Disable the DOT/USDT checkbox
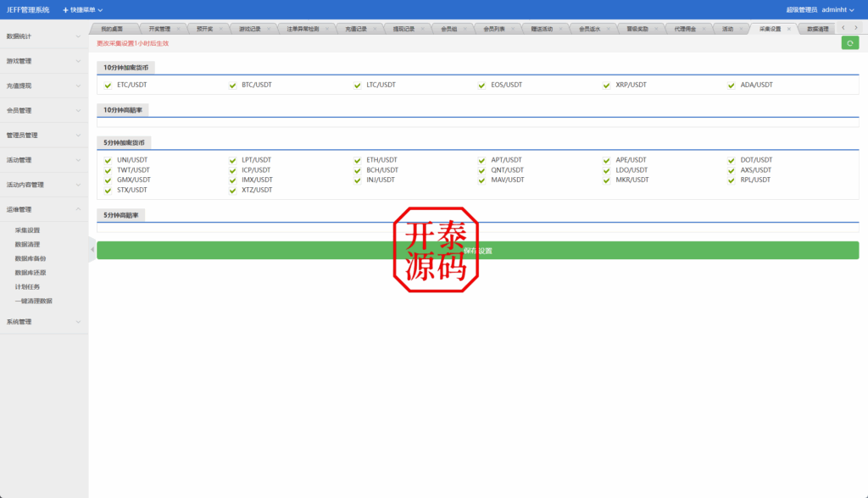The width and height of the screenshot is (868, 498). (x=733, y=160)
